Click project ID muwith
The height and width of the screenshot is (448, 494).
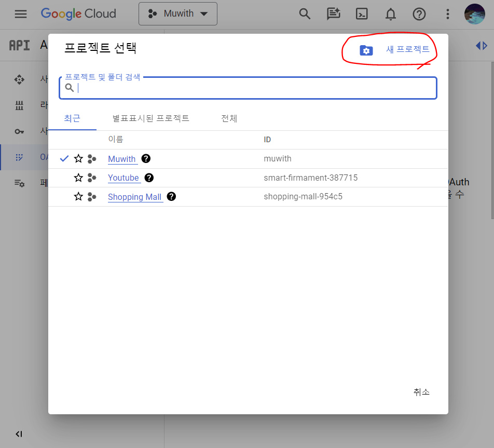tap(278, 158)
